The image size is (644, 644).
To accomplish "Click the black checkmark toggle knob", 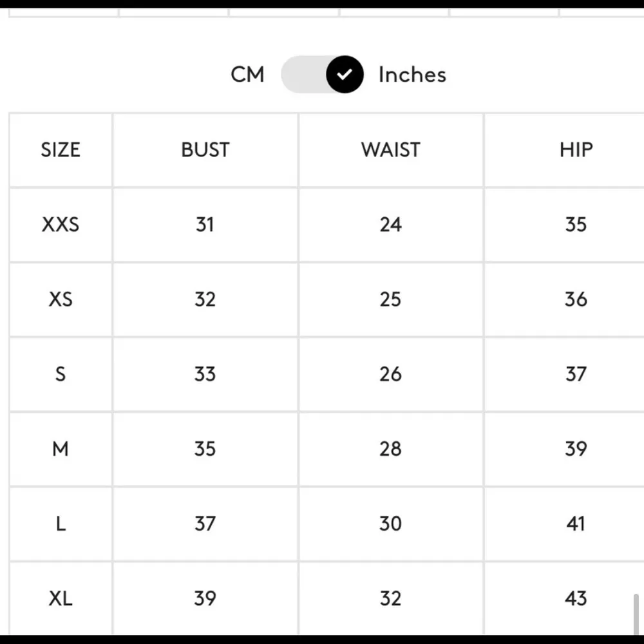I will point(345,75).
